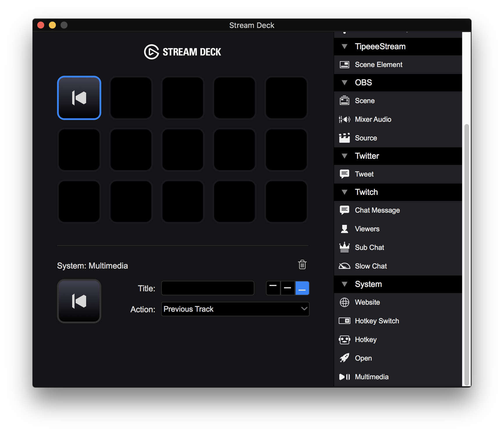Click the Open rocket icon

click(x=345, y=358)
